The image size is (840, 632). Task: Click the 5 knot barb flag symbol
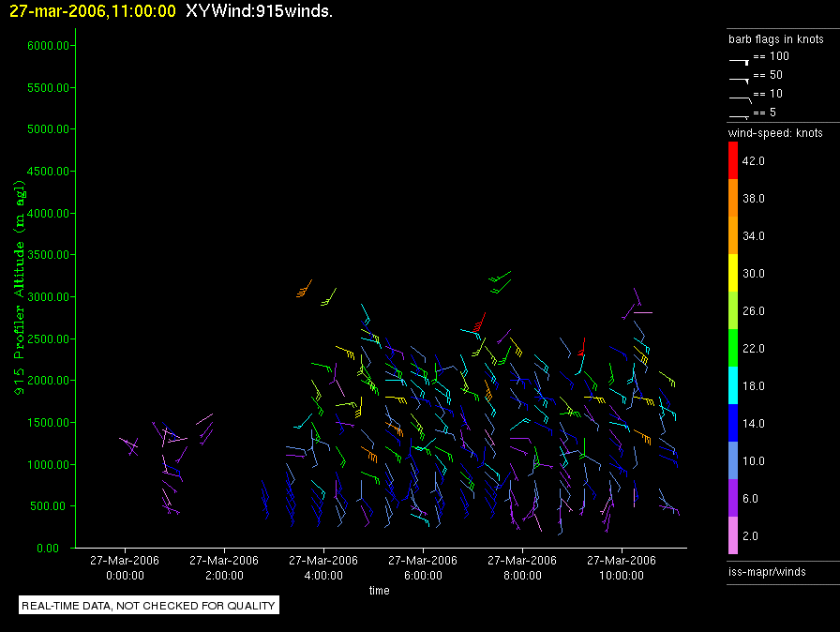click(739, 117)
